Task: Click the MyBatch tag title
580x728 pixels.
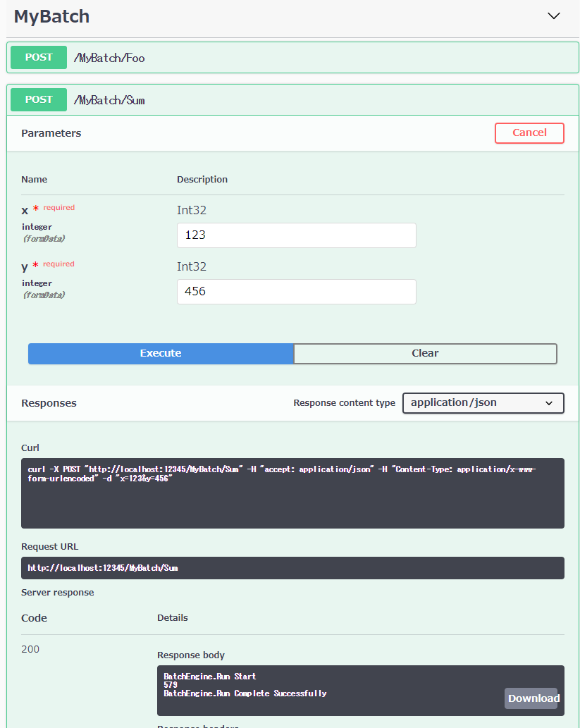Action: (51, 16)
